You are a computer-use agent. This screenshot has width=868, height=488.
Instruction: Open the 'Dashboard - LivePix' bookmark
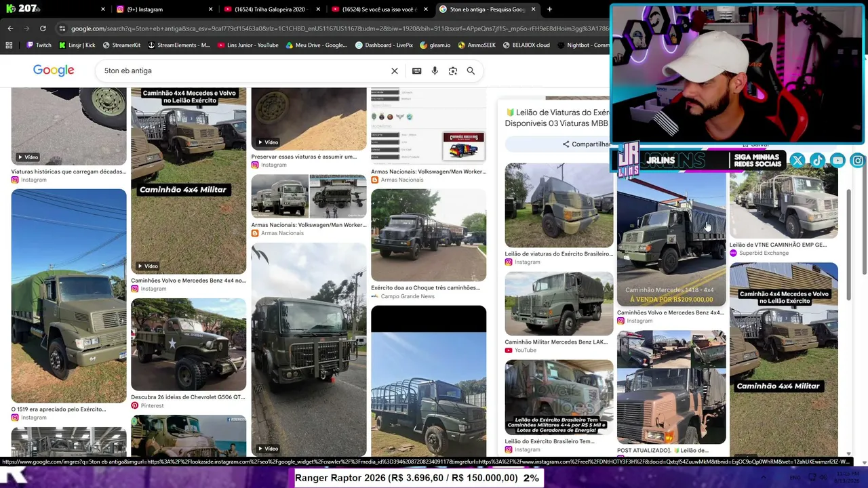384,45
